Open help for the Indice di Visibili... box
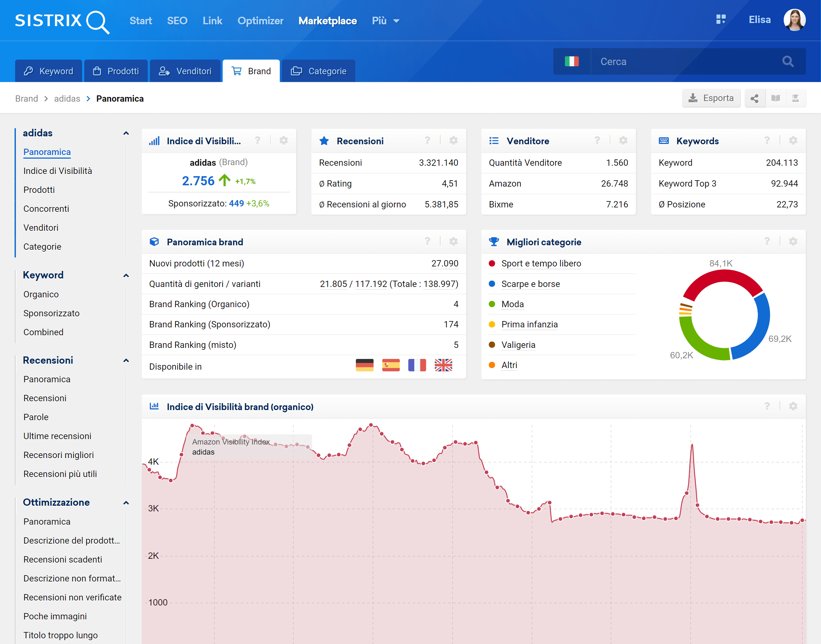The height and width of the screenshot is (644, 821). click(258, 141)
